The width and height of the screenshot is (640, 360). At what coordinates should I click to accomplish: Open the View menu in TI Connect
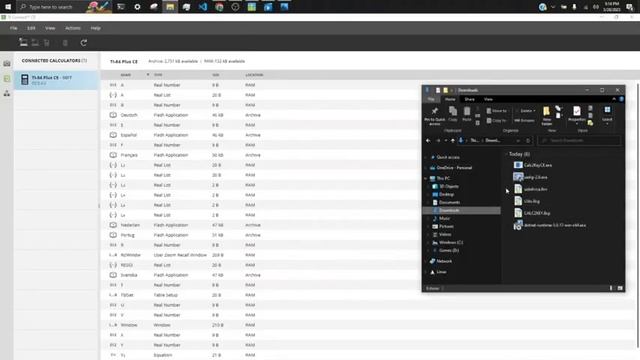pos(50,28)
